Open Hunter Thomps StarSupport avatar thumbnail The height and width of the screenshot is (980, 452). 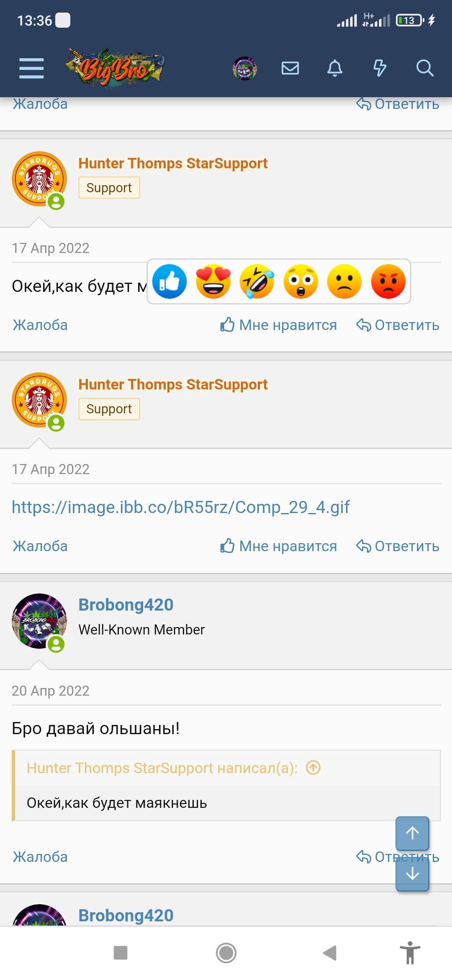pos(39,179)
